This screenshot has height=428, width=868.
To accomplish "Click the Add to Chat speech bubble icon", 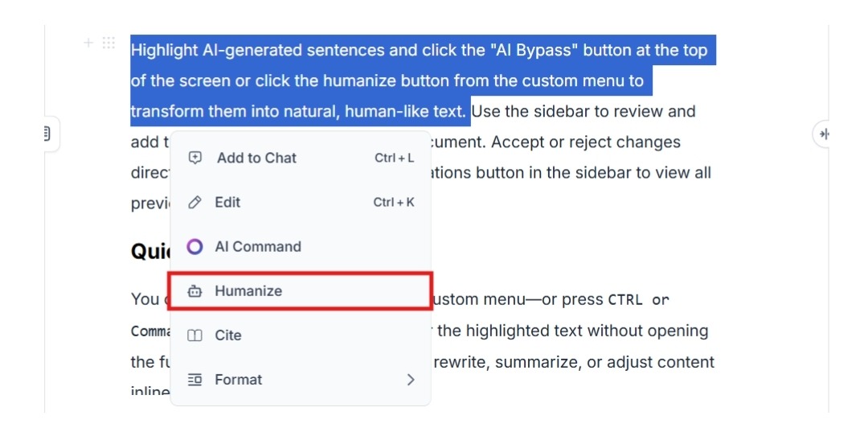I will pyautogui.click(x=194, y=158).
